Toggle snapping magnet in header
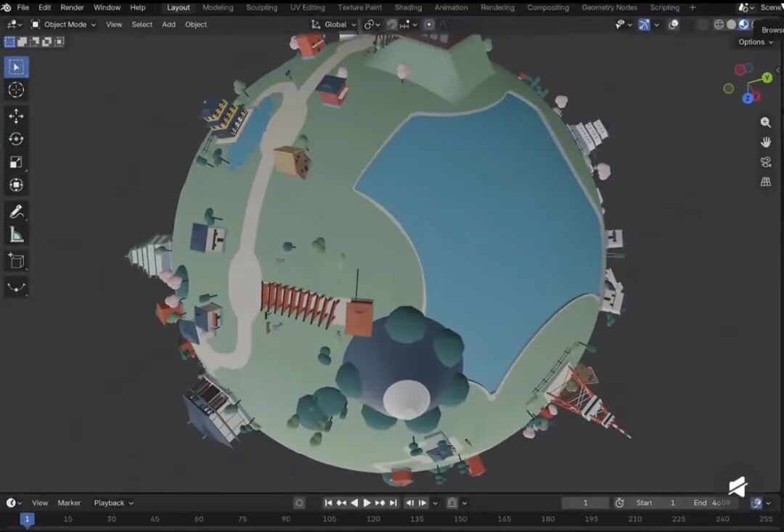The image size is (784, 532). click(392, 25)
